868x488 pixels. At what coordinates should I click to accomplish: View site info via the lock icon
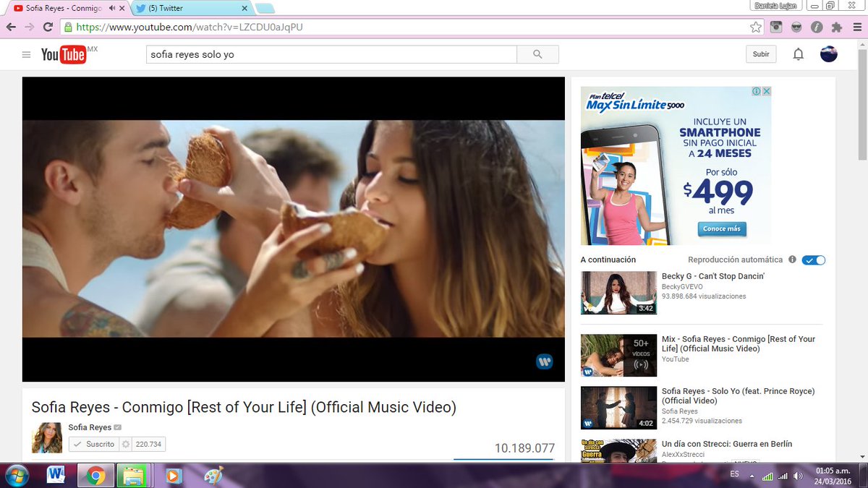click(68, 27)
